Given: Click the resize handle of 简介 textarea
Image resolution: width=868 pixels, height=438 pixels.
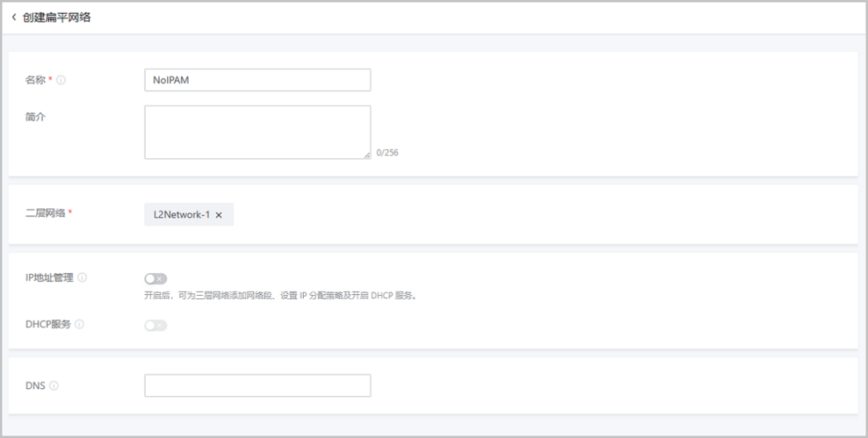Looking at the screenshot, I should click(366, 154).
